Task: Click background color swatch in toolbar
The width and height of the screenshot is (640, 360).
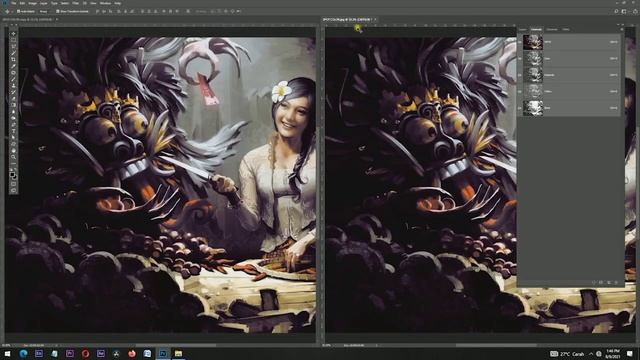Action: tap(15, 176)
